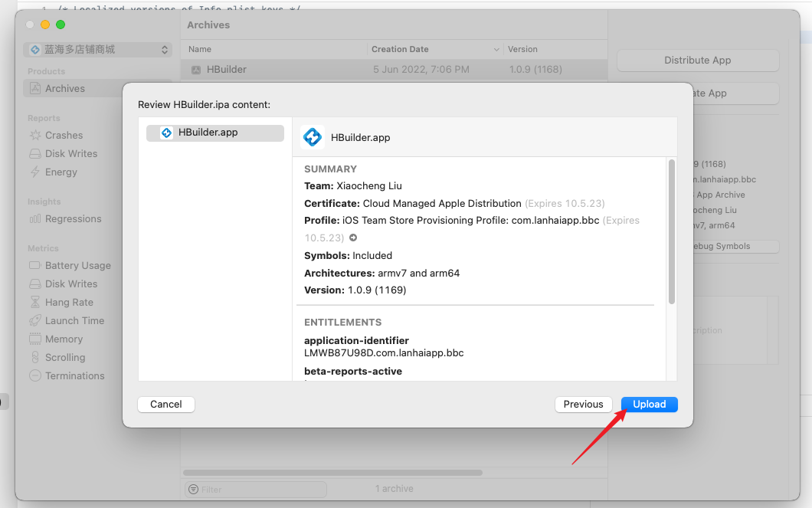Click the Distribute App button

coord(697,61)
